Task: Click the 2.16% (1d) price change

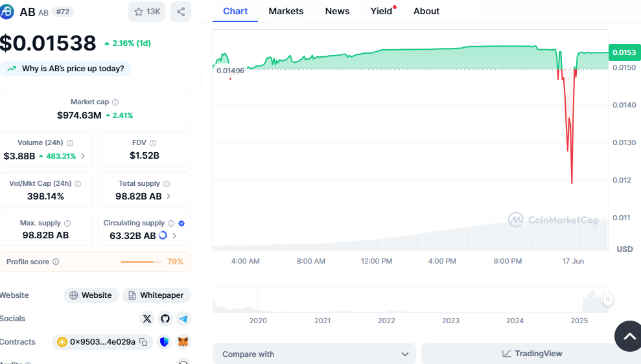Action: (x=128, y=43)
